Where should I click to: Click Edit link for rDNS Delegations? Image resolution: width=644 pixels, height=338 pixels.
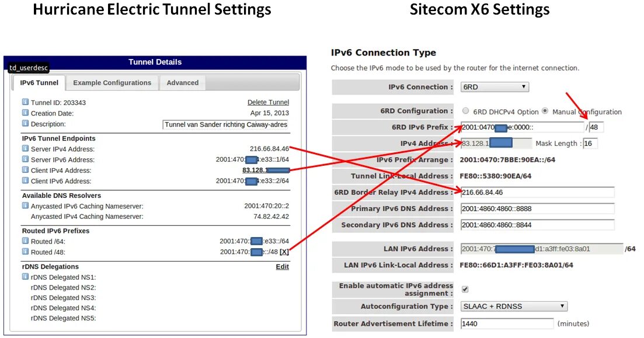point(282,267)
